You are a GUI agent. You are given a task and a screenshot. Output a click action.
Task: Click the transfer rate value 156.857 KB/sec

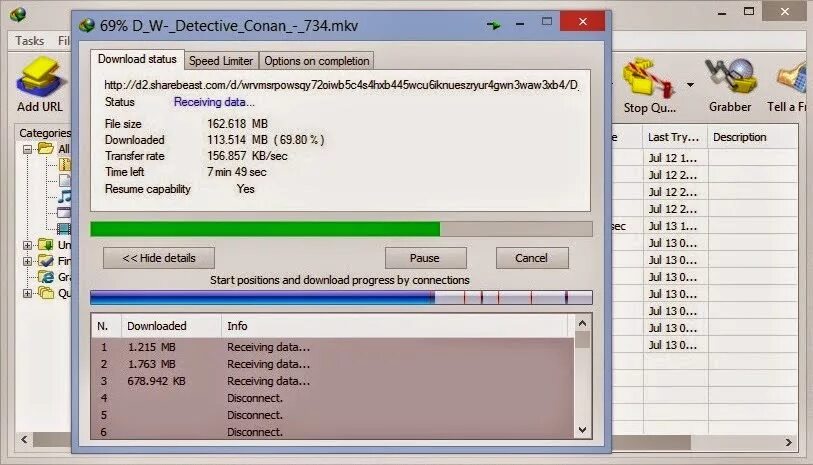pos(247,156)
